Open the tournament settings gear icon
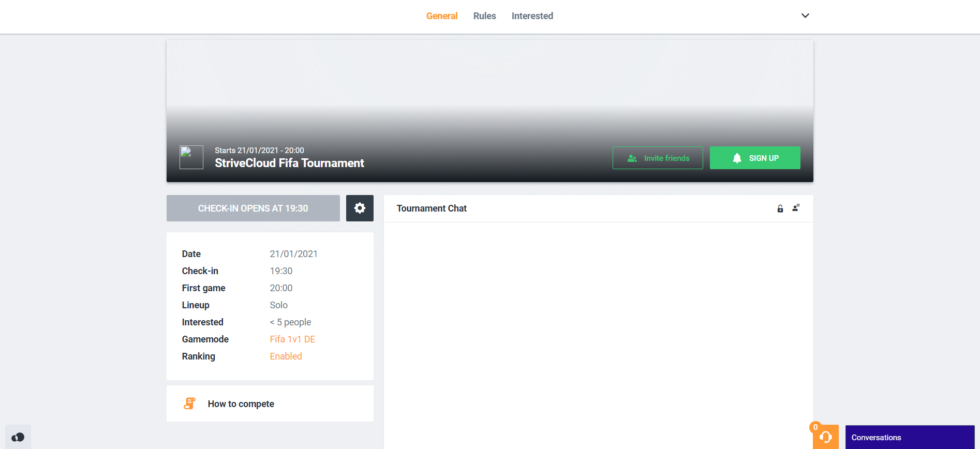980x449 pixels. (360, 208)
